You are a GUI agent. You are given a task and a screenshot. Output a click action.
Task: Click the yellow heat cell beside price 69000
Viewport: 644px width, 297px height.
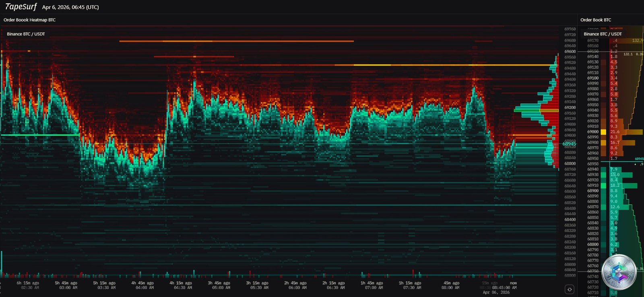[603, 132]
